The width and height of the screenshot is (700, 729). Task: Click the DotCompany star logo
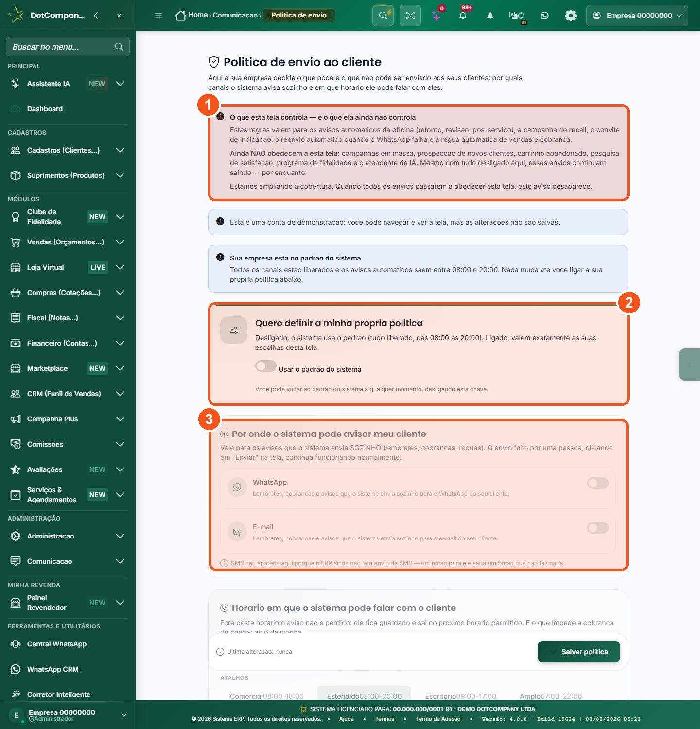coord(16,15)
